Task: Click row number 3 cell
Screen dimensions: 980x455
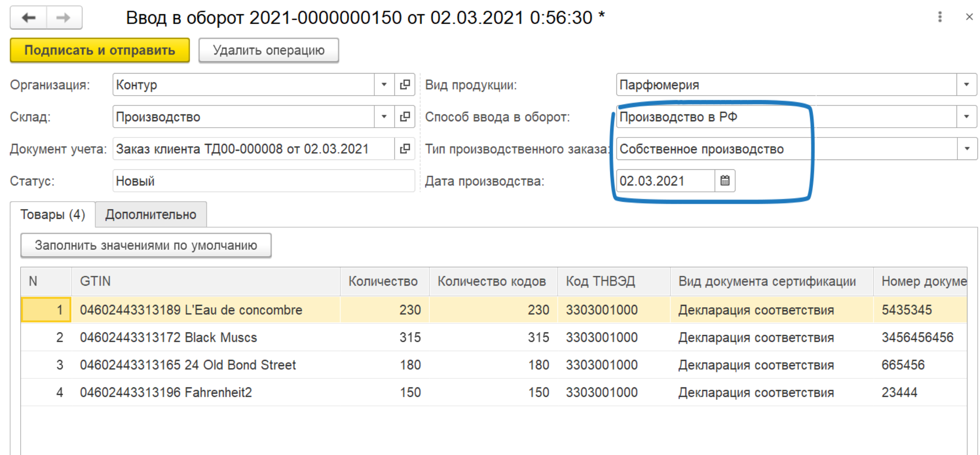Action: [x=46, y=365]
